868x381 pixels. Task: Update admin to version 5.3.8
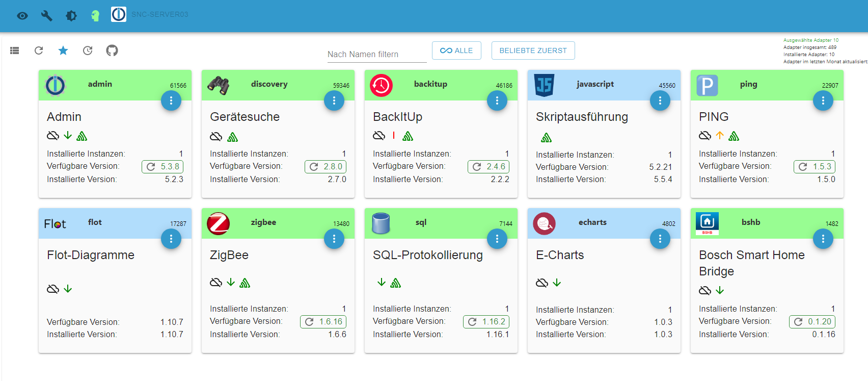[x=162, y=167]
